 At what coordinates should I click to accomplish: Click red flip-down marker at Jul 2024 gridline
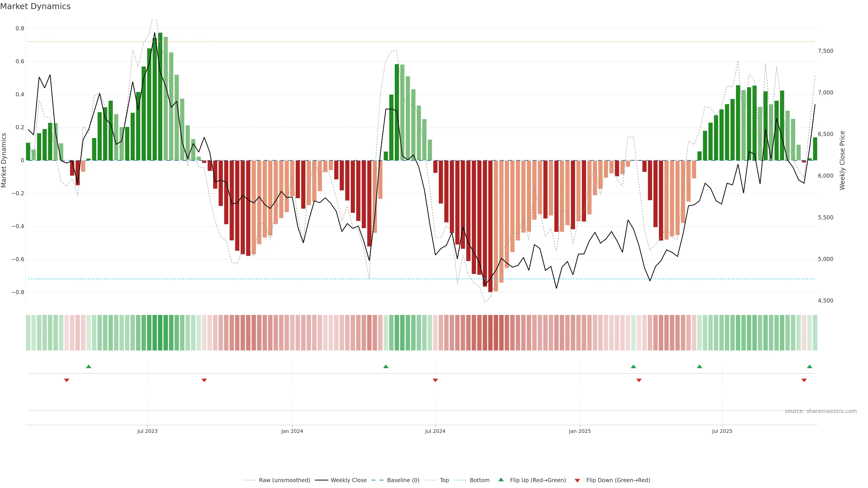(435, 380)
